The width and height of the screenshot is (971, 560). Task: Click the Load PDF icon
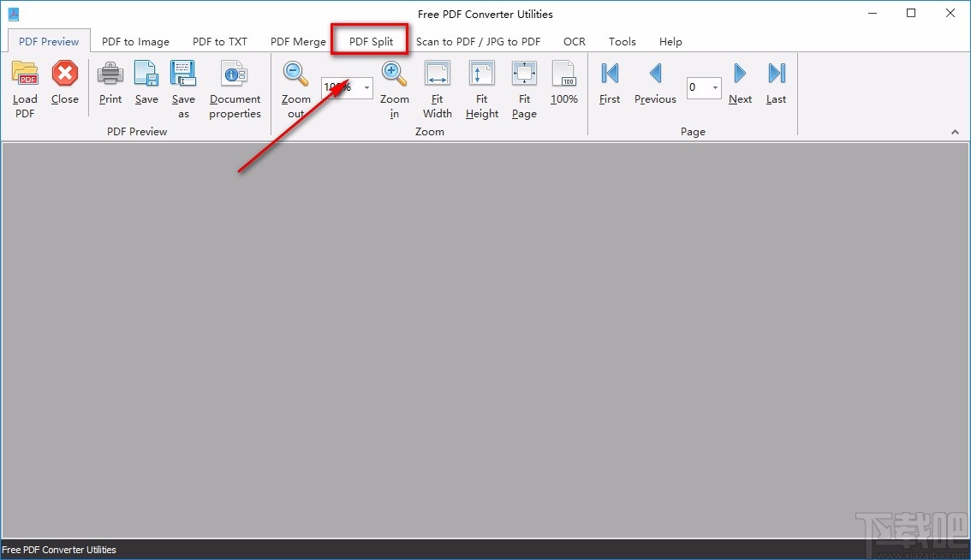(25, 74)
